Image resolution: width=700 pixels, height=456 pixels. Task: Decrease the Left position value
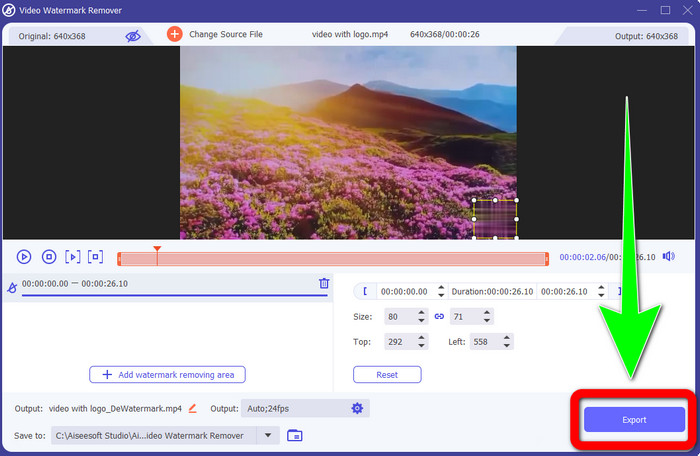(x=507, y=346)
